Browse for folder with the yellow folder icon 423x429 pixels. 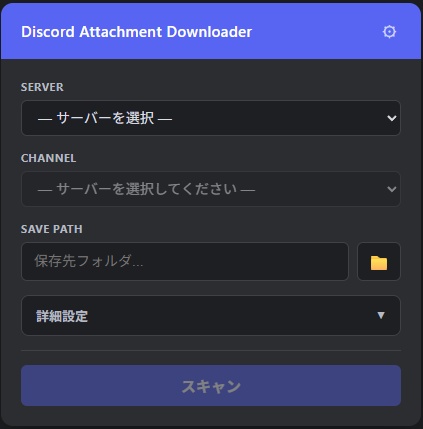tap(379, 262)
